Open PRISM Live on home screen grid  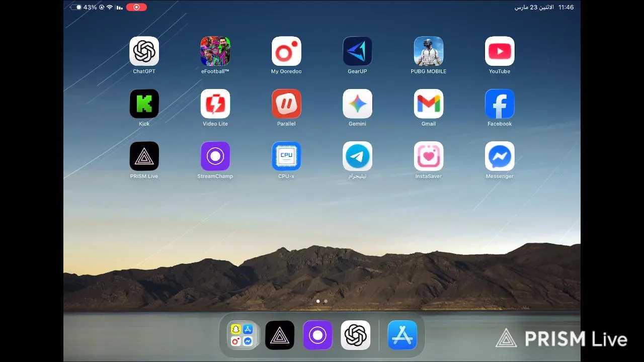144,156
